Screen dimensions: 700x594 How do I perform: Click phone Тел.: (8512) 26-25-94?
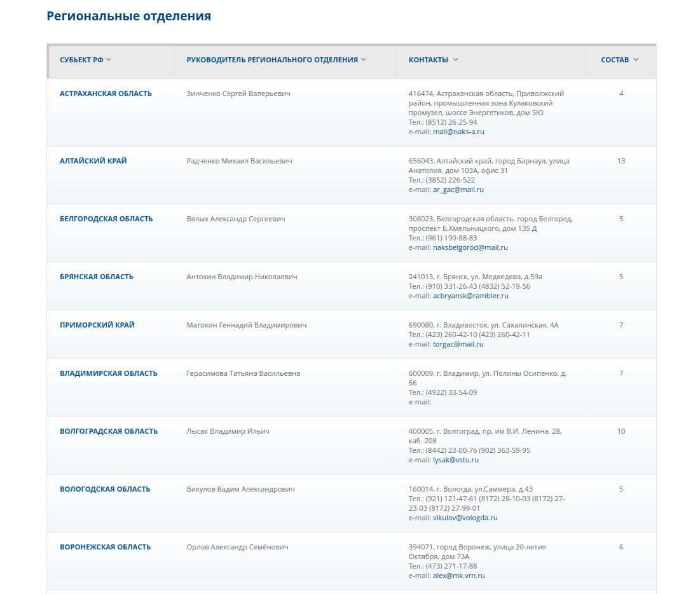(x=443, y=122)
